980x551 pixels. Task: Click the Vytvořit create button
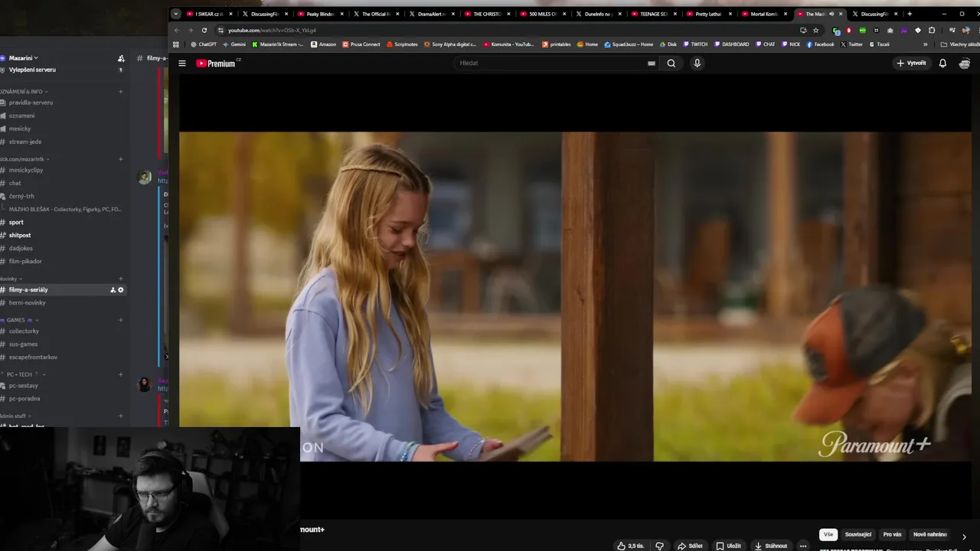coord(911,64)
